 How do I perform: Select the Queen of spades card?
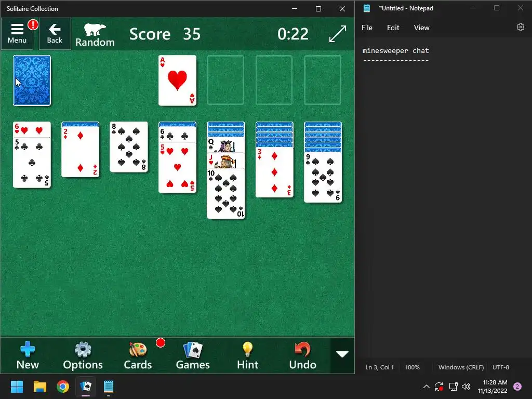[x=226, y=145]
